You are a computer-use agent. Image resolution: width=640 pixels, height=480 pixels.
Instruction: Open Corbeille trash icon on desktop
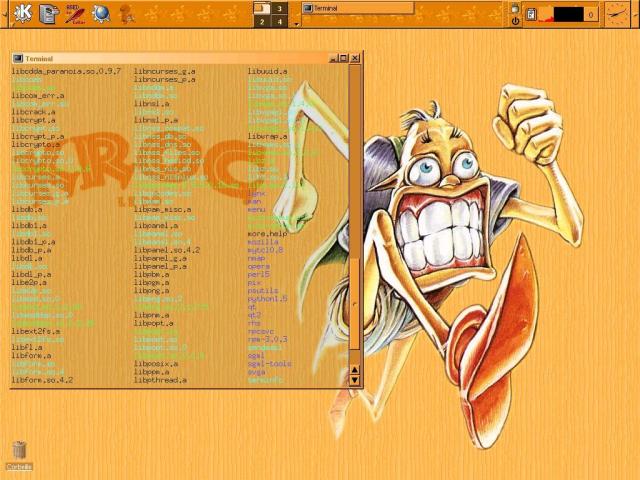(x=19, y=455)
